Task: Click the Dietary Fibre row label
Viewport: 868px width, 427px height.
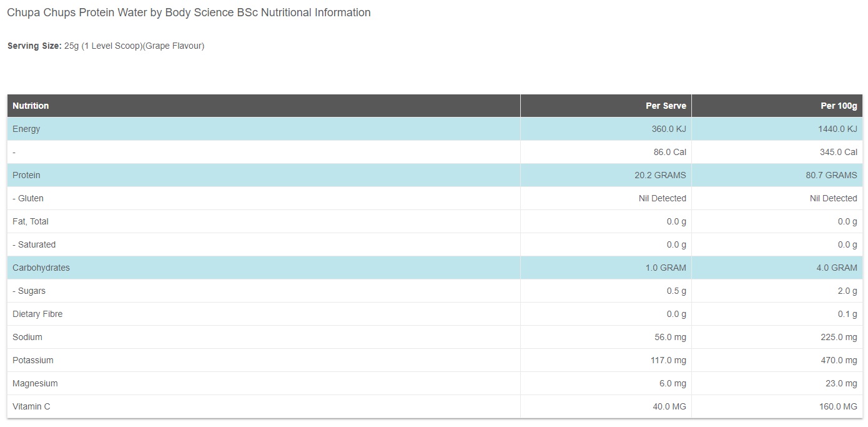Action: point(37,314)
